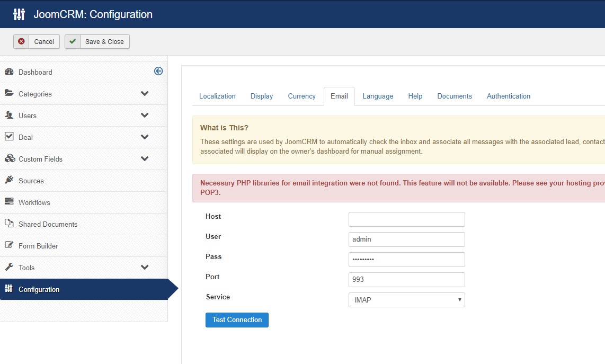Open the Sources menu item
Screen dimensions: 605x364
click(x=84, y=181)
